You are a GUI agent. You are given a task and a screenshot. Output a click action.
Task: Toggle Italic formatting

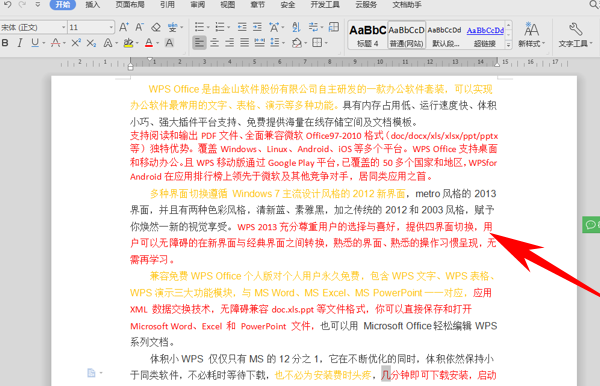coord(20,43)
